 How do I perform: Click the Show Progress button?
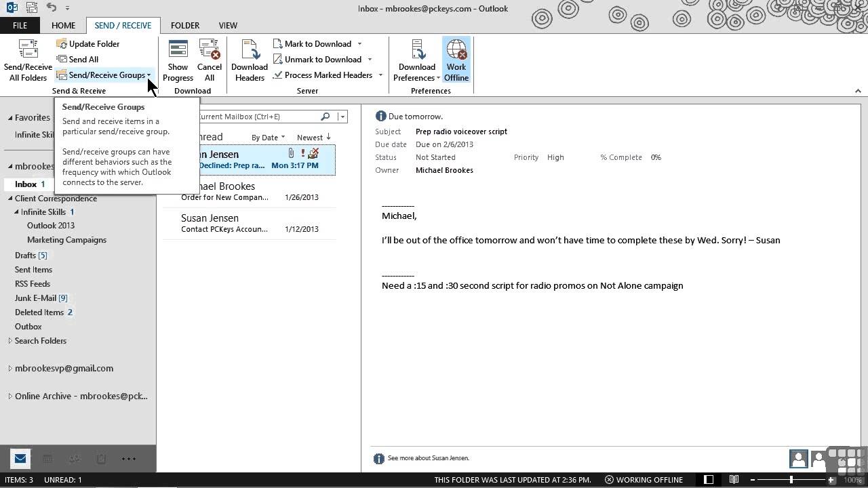pos(178,60)
